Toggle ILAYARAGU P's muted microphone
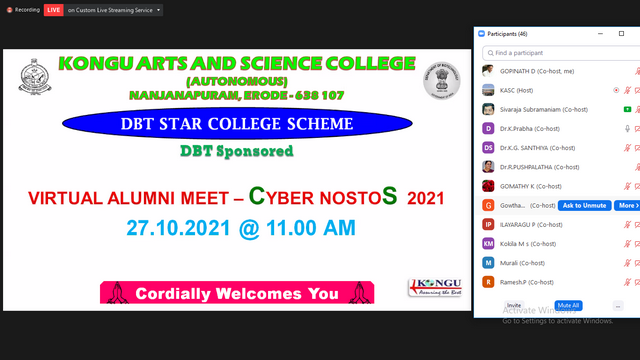Viewport: 640px width, 360px height. [x=627, y=224]
